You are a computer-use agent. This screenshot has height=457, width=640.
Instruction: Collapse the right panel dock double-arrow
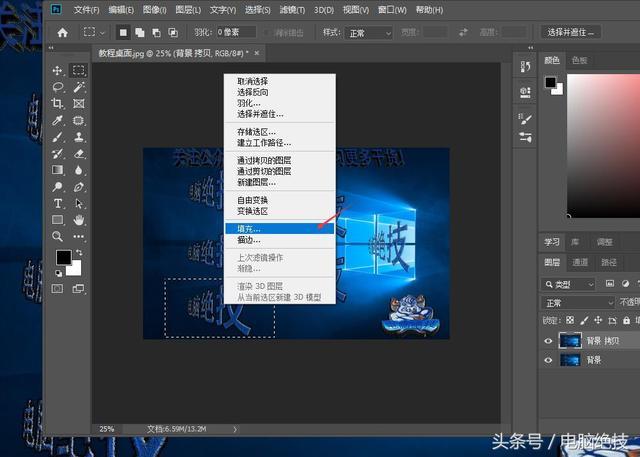pos(530,48)
